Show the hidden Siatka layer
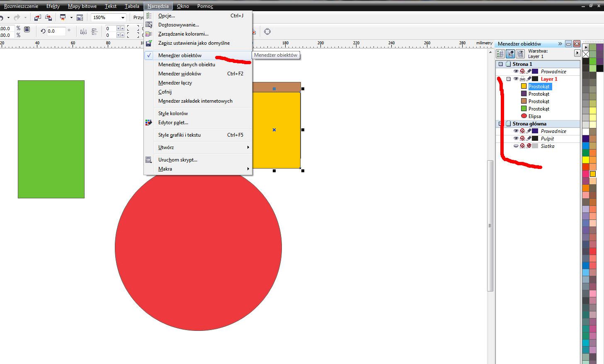 coord(516,146)
